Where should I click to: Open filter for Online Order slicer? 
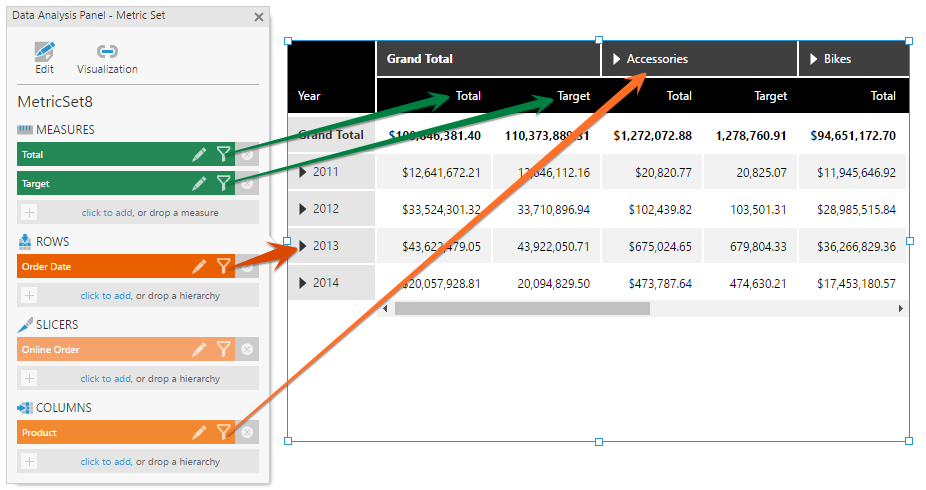point(223,349)
